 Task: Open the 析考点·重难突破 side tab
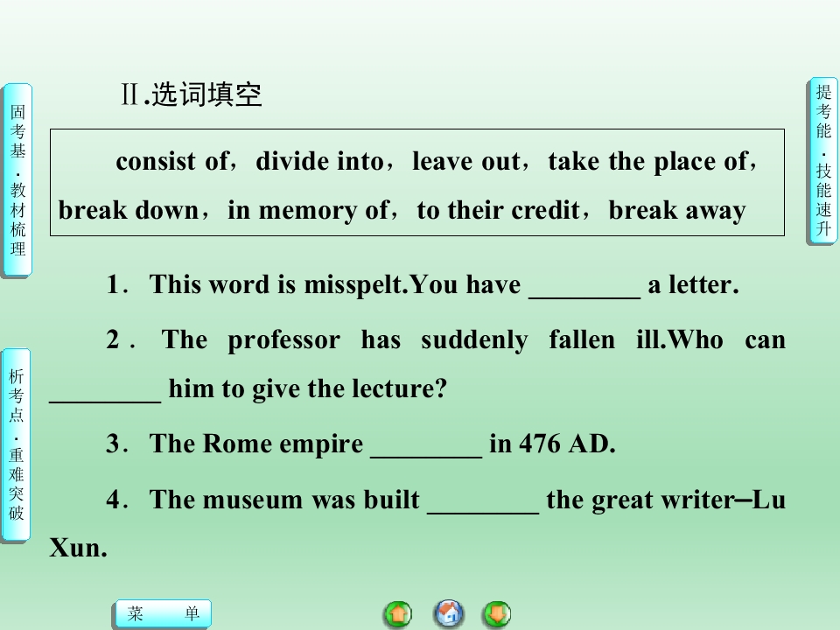coord(16,444)
